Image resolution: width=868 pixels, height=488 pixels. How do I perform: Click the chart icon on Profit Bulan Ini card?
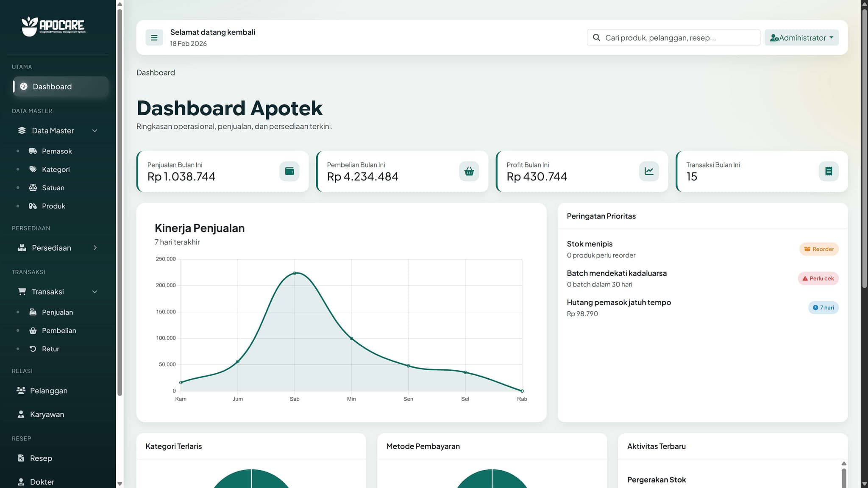pos(648,171)
